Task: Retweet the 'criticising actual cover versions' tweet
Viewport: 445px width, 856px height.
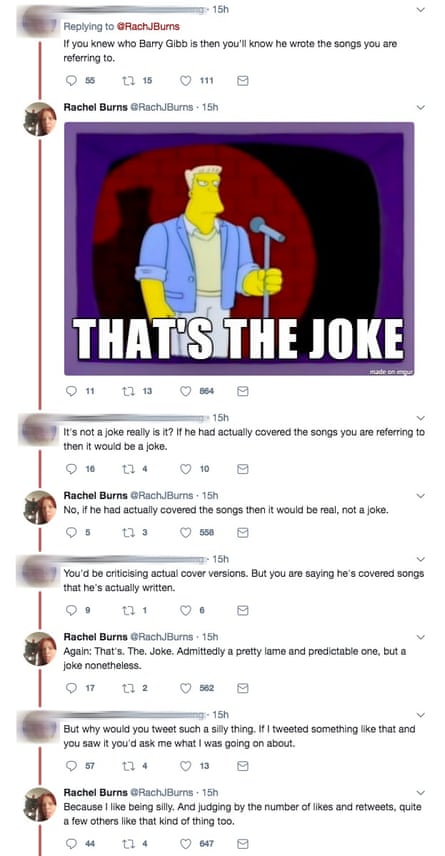Action: point(128,610)
